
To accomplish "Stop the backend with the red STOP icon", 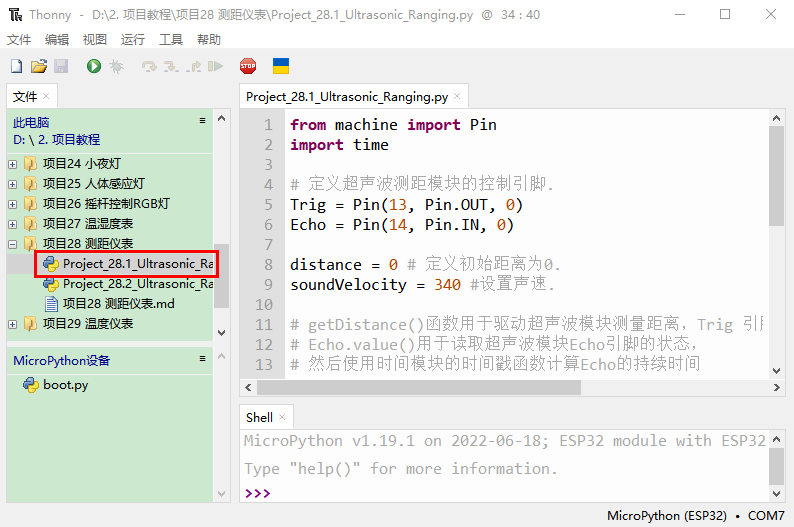I will coord(247,66).
